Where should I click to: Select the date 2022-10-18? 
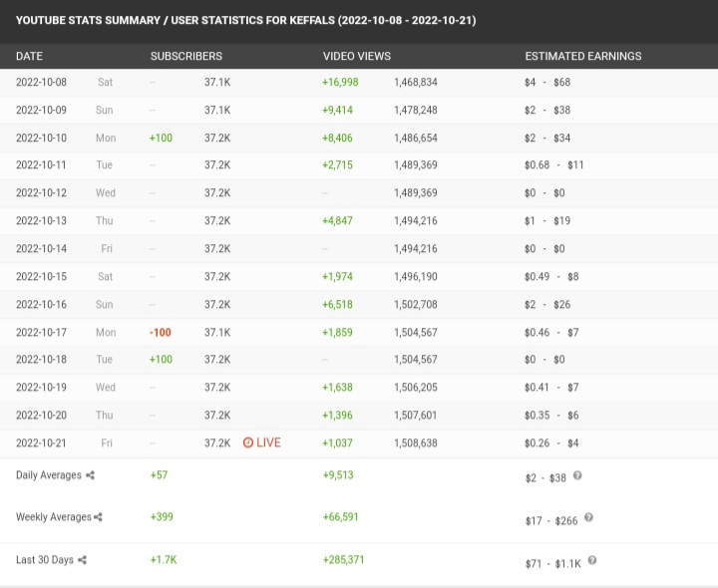(41, 360)
